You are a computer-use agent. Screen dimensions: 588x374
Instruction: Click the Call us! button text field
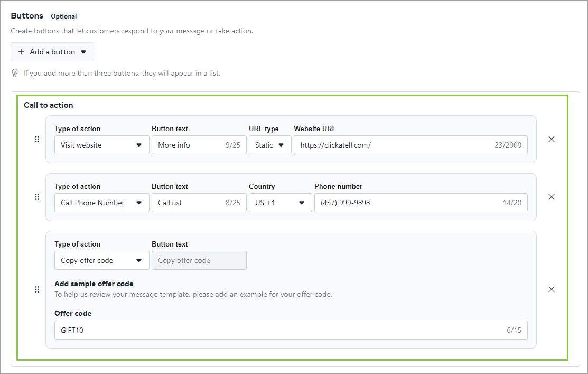[190, 202]
